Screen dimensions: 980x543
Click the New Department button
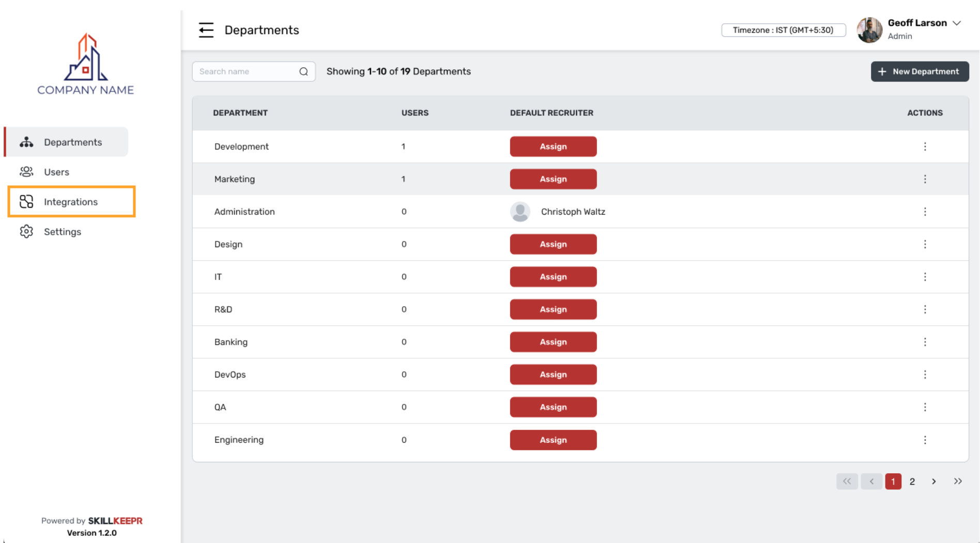click(920, 71)
